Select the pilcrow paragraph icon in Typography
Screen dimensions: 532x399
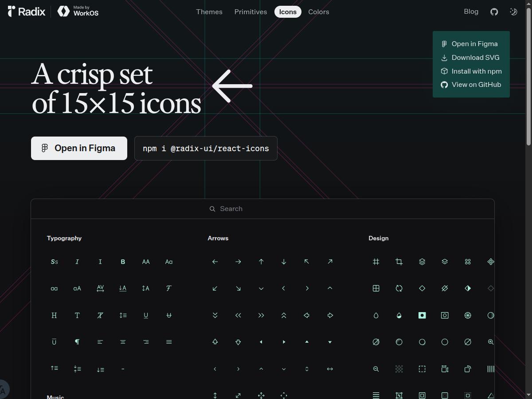77,342
